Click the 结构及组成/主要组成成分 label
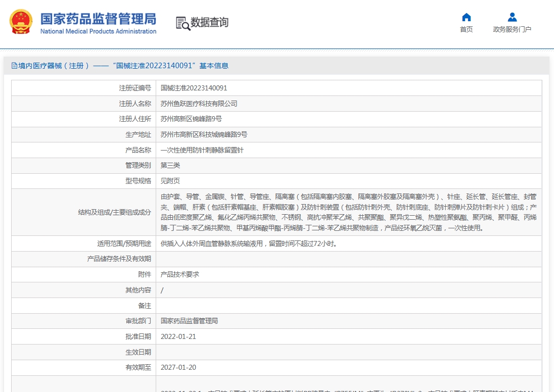Viewport: 554px width, 392px height. click(114, 212)
